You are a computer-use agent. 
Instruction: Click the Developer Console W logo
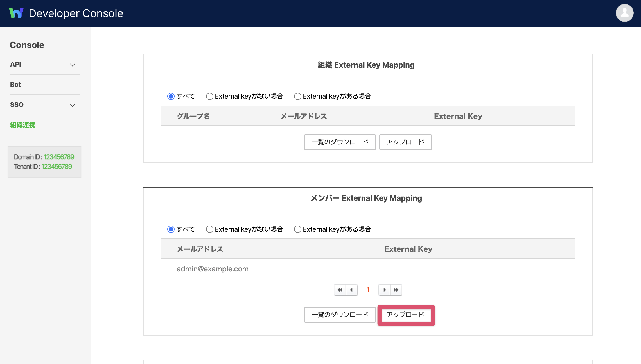point(16,13)
